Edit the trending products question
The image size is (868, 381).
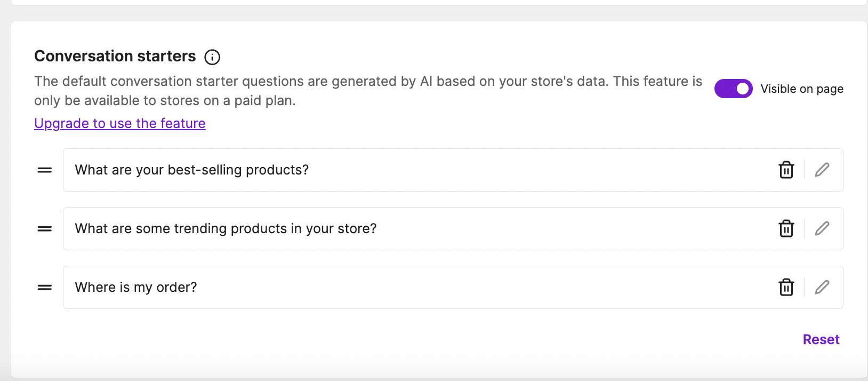(822, 229)
